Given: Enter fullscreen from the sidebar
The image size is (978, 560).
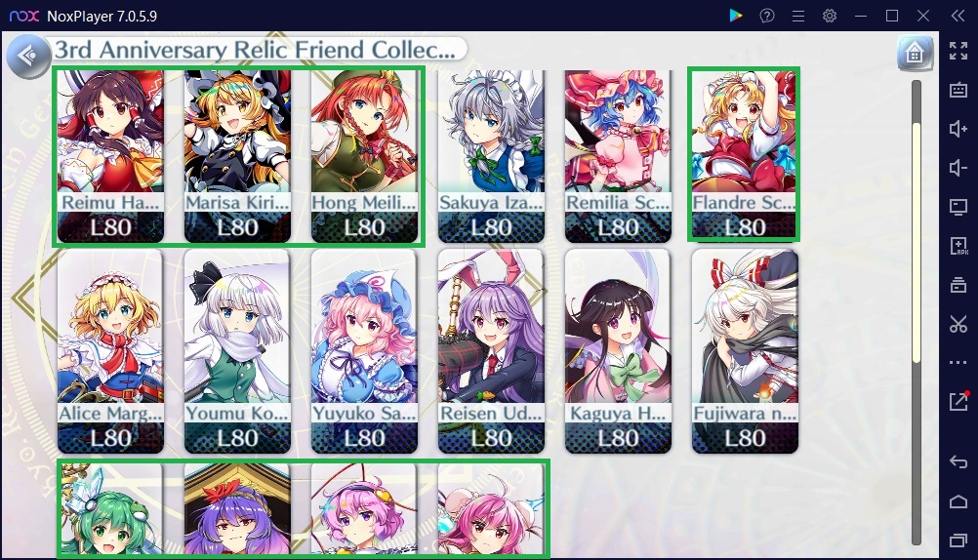Looking at the screenshot, I should [x=958, y=51].
